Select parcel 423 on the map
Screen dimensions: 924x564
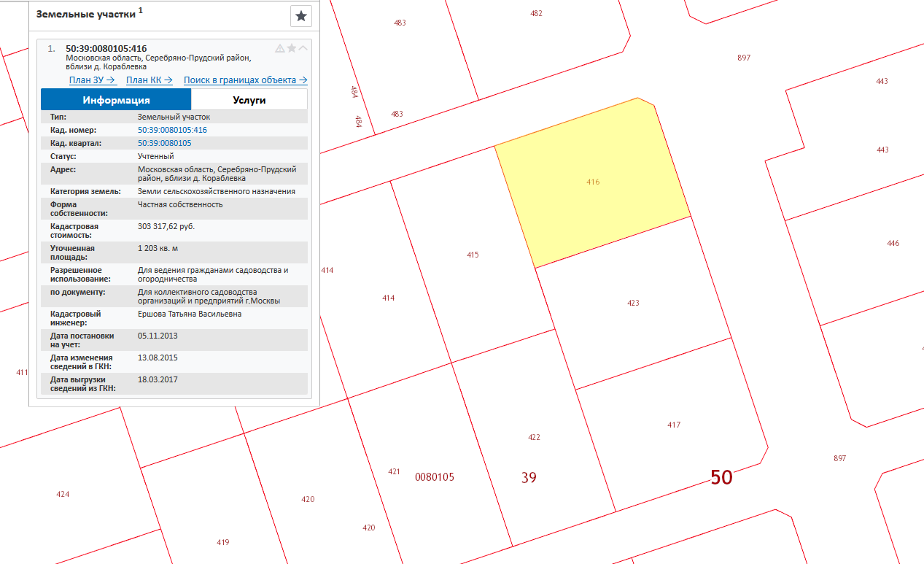[632, 302]
